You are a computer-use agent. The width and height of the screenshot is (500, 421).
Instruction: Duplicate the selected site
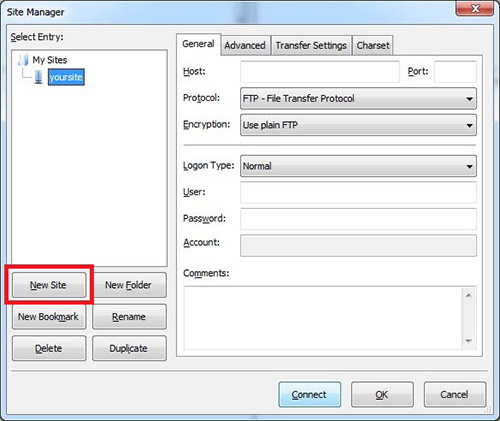[x=129, y=348]
